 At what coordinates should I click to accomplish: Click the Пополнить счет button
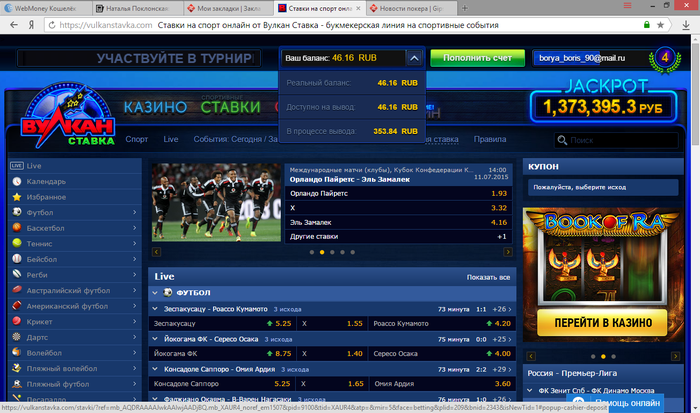click(x=477, y=58)
